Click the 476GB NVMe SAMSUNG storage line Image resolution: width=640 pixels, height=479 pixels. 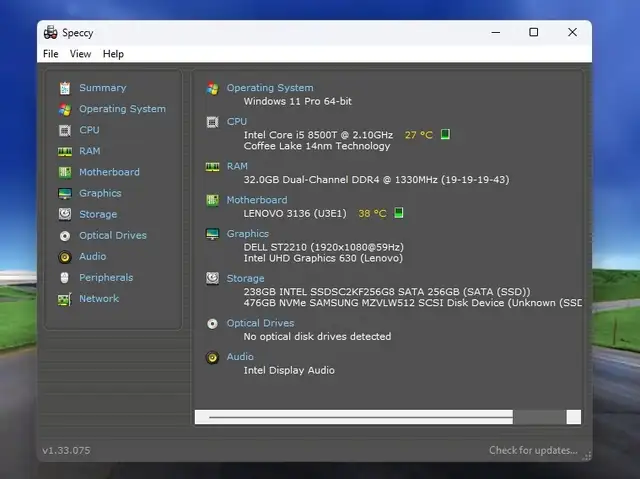413,303
